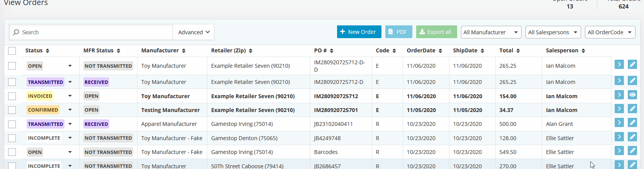644x169 pixels.
Task: Open status dropdown for CONFIRMED order
Action: (70, 110)
